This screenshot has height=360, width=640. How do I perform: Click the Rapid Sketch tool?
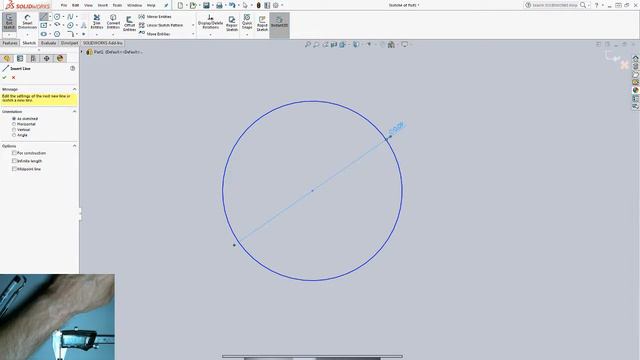[262, 23]
